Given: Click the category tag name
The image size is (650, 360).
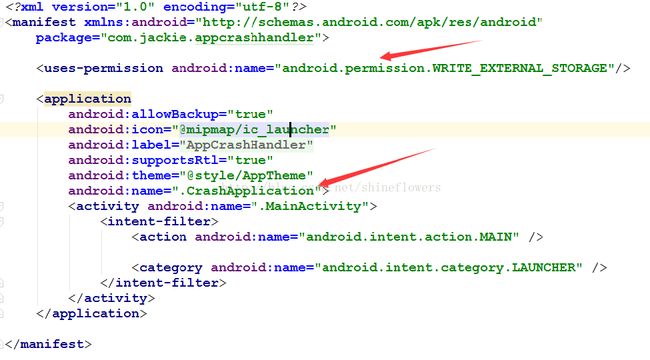Looking at the screenshot, I should (171, 268).
